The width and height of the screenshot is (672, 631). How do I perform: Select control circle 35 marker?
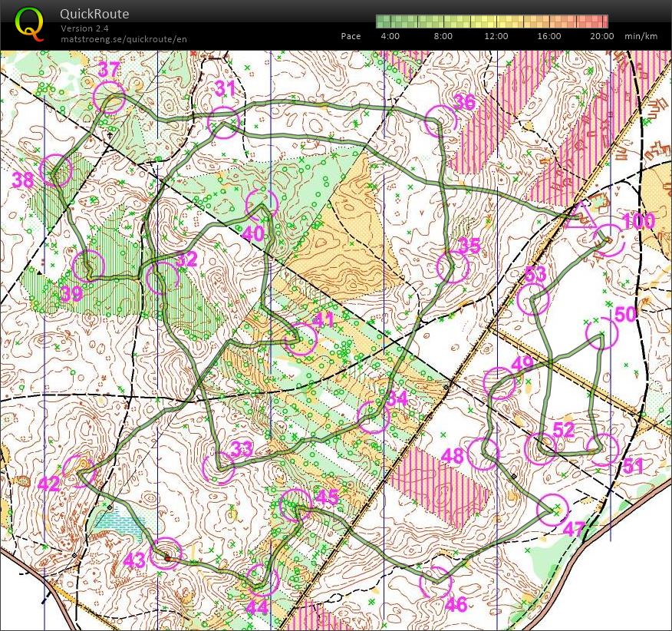point(452,267)
